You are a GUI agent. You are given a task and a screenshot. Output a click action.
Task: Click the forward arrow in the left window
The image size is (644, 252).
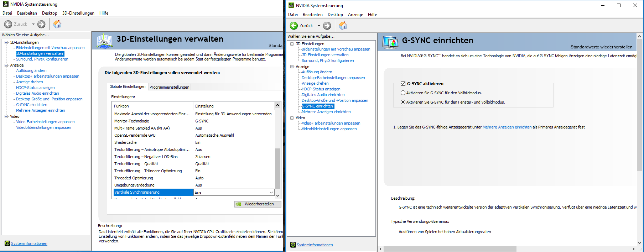coord(42,24)
